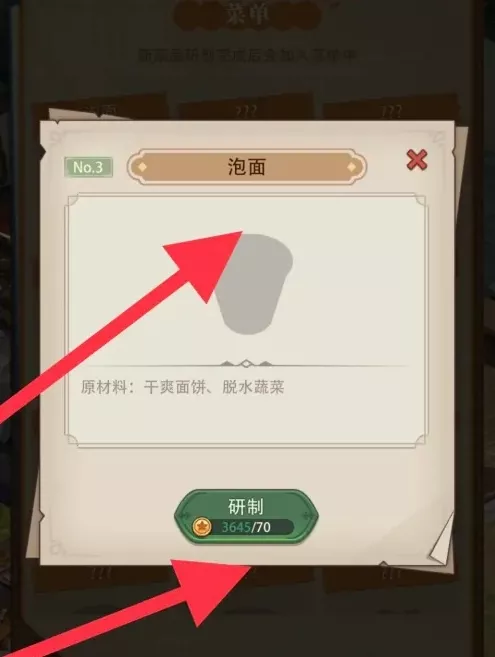The image size is (495, 657).
Task: Select the No.3 green badge
Action: (x=88, y=167)
